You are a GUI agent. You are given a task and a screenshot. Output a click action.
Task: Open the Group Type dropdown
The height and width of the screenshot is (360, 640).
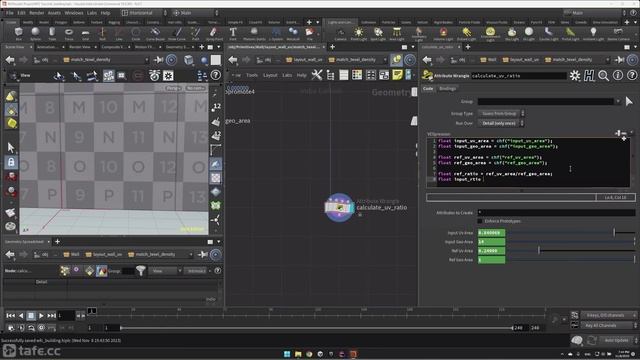[x=501, y=113]
